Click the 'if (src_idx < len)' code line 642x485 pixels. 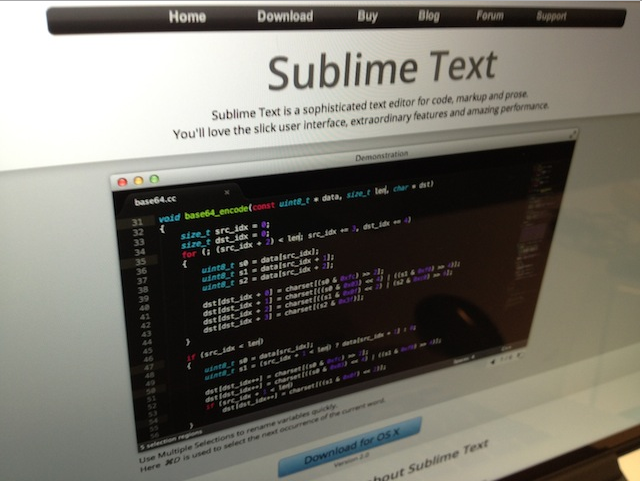tap(225, 350)
